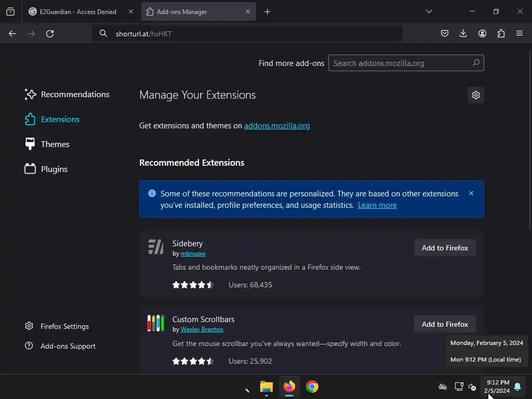Select Extensions in the sidebar
The height and width of the screenshot is (399, 532).
[x=52, y=119]
